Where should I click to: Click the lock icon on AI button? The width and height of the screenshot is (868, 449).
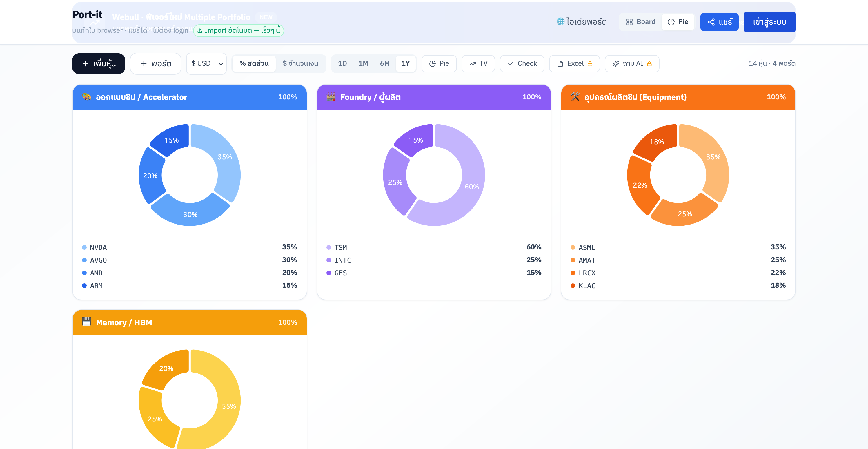coord(649,64)
